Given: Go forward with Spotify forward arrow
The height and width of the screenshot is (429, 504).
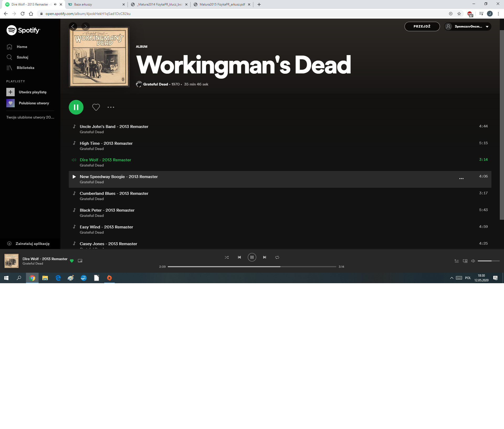Looking at the screenshot, I should coord(86,26).
